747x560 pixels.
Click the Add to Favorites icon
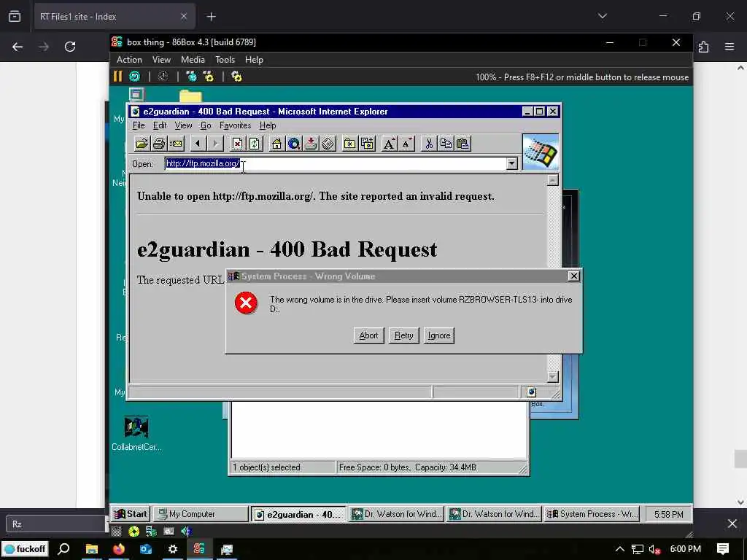[x=367, y=144]
